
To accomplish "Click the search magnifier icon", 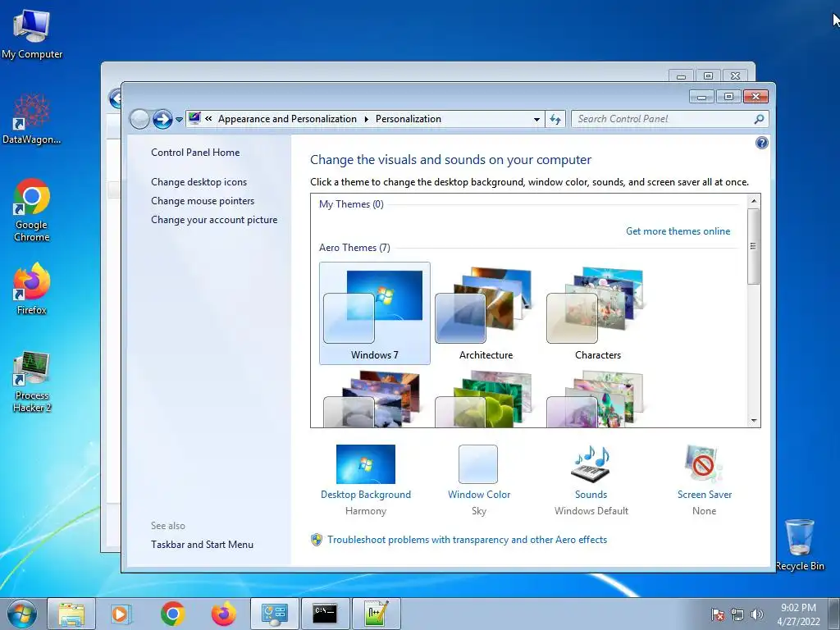I will [x=759, y=119].
